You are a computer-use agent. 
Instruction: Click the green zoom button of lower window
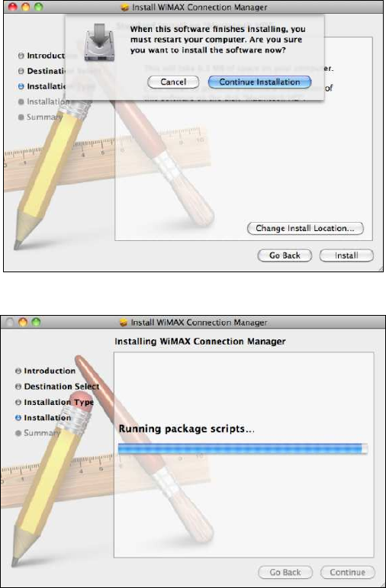click(x=36, y=322)
